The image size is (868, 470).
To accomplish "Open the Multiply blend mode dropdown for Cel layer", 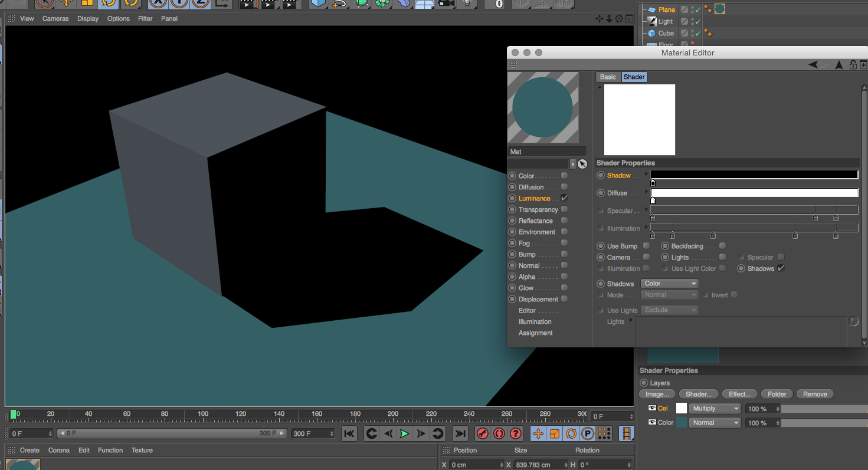I will (x=715, y=408).
